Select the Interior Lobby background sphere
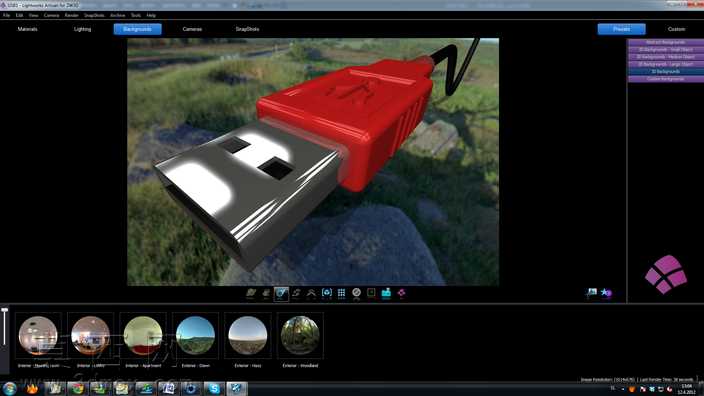Image resolution: width=704 pixels, height=396 pixels. click(x=90, y=335)
